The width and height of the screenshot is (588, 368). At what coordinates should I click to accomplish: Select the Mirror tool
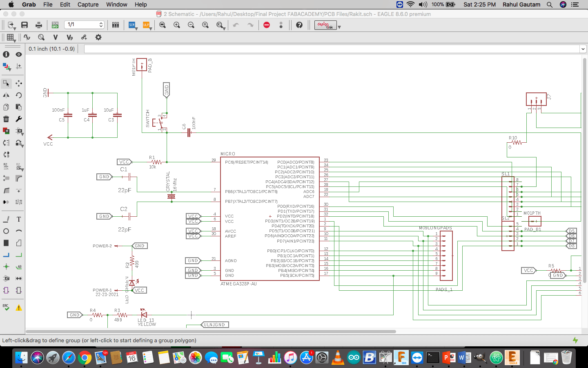tap(6, 95)
